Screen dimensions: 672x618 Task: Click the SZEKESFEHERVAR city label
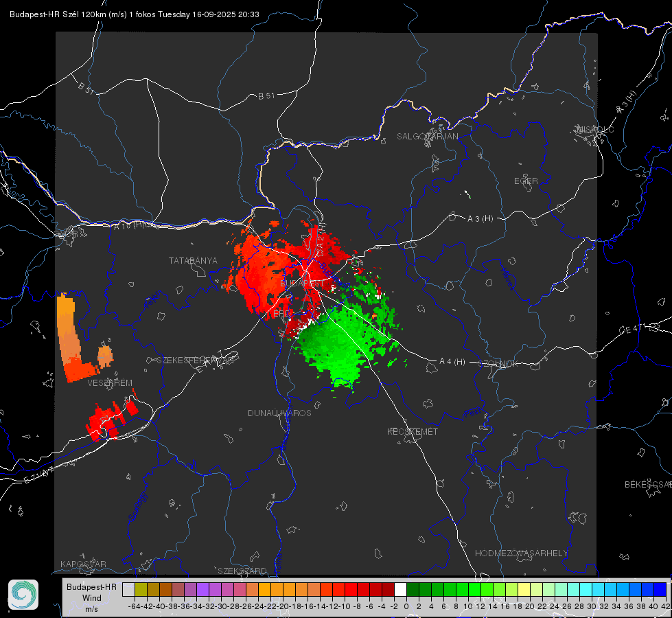(196, 360)
